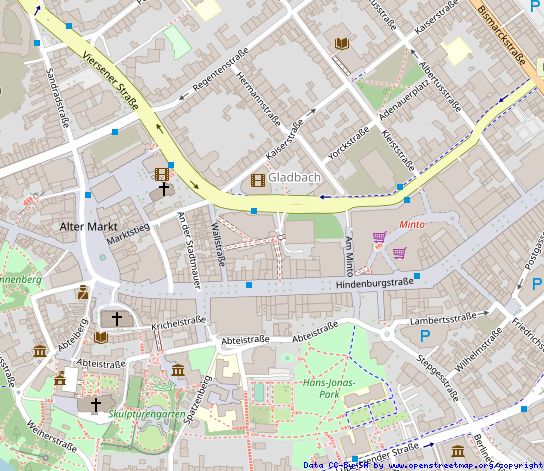The image size is (544, 471).
Task: Select the church cross icon by Skulpturengarten
Action: click(x=96, y=405)
